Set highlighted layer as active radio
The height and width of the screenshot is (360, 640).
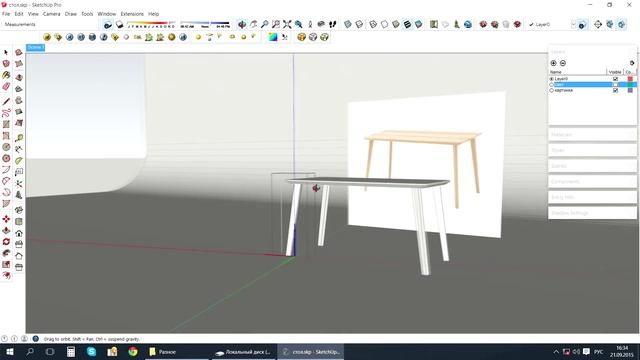(x=551, y=84)
